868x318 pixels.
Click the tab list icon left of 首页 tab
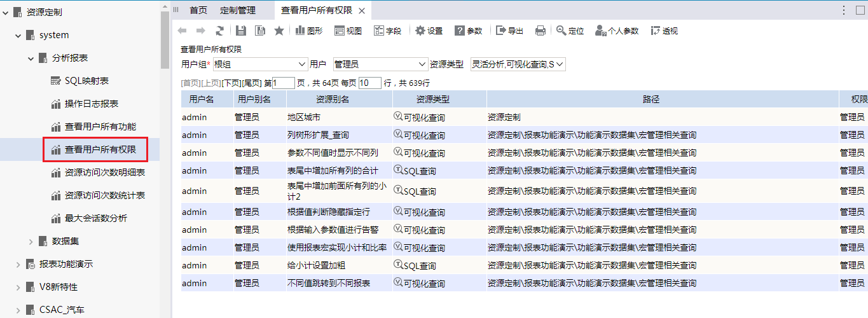176,10
